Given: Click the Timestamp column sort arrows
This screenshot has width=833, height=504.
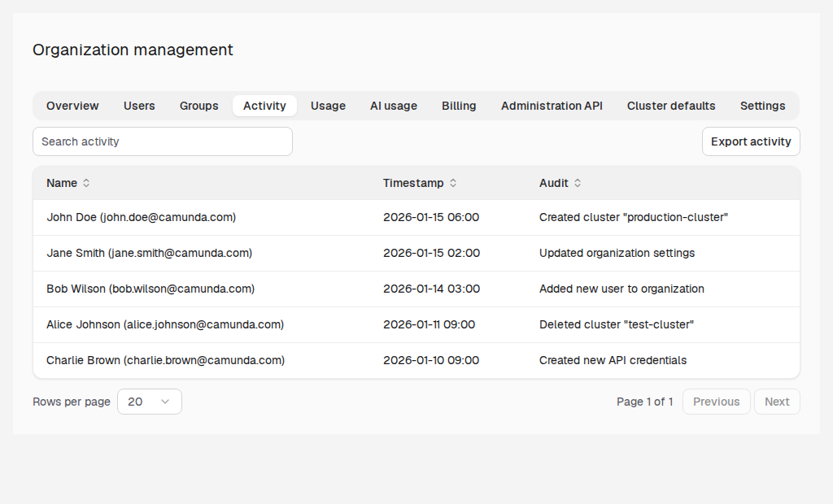Looking at the screenshot, I should [x=453, y=183].
